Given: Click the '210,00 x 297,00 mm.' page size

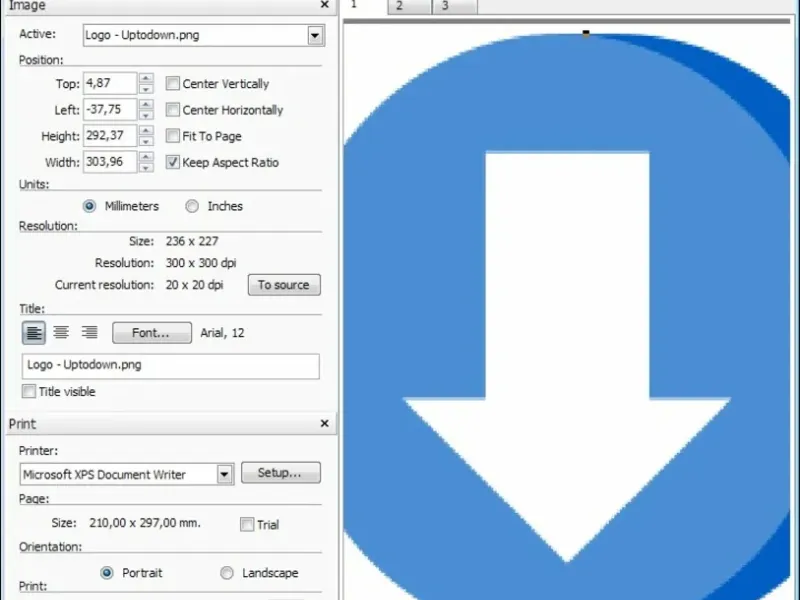Looking at the screenshot, I should click(145, 523).
